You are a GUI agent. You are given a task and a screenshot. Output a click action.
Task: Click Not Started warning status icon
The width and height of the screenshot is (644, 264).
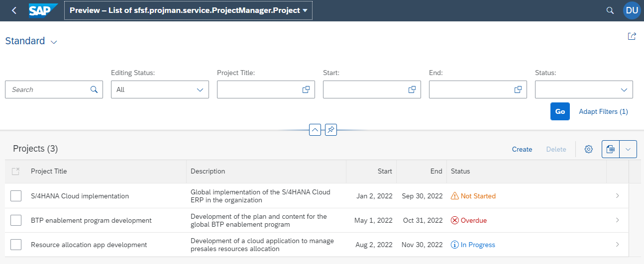point(455,196)
